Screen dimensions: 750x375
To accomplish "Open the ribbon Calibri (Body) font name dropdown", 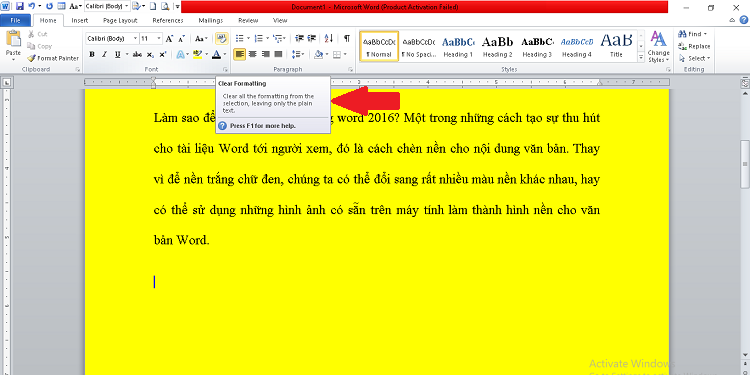I will 135,39.
